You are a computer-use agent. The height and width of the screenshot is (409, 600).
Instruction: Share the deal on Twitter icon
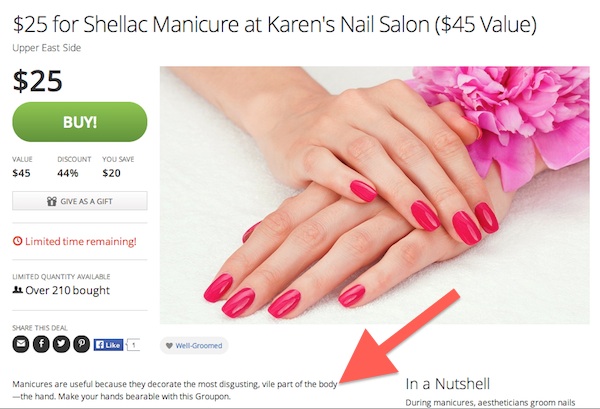(x=61, y=344)
